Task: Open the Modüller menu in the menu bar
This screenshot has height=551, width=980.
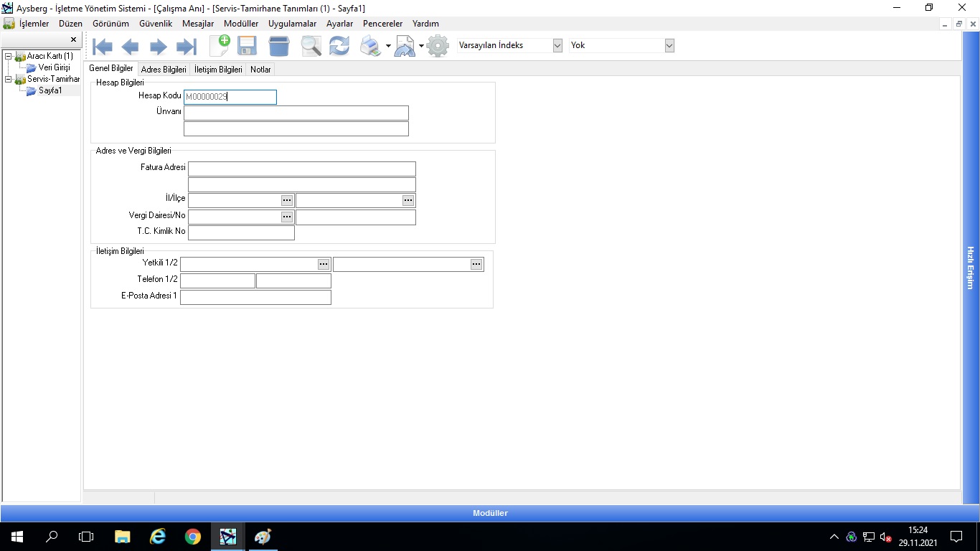Action: tap(240, 24)
